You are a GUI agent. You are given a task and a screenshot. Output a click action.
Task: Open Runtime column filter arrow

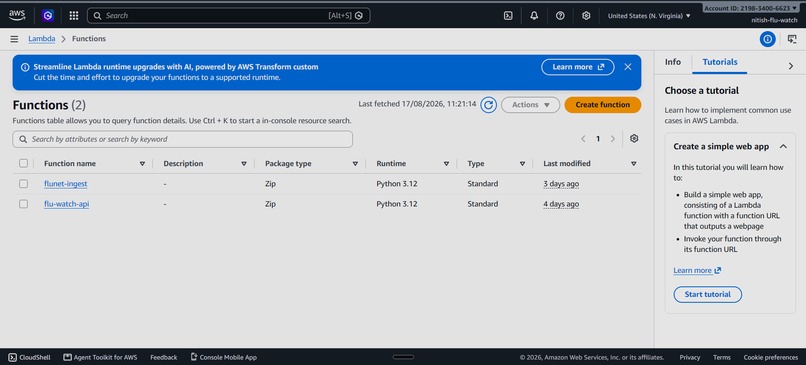pos(446,164)
